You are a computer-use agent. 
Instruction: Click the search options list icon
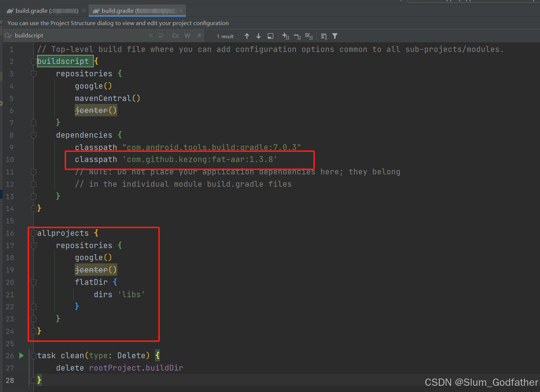324,36
